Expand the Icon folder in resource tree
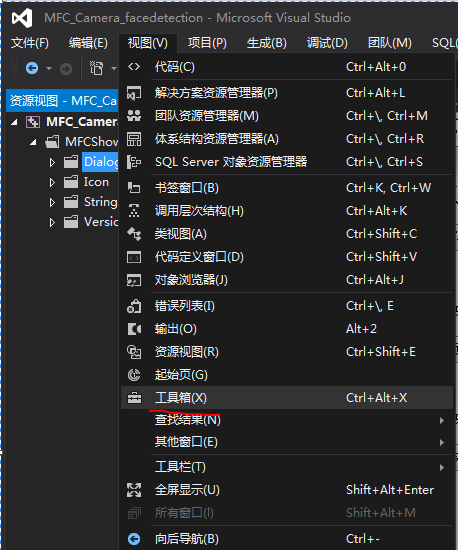This screenshot has height=550, width=458. 52,182
